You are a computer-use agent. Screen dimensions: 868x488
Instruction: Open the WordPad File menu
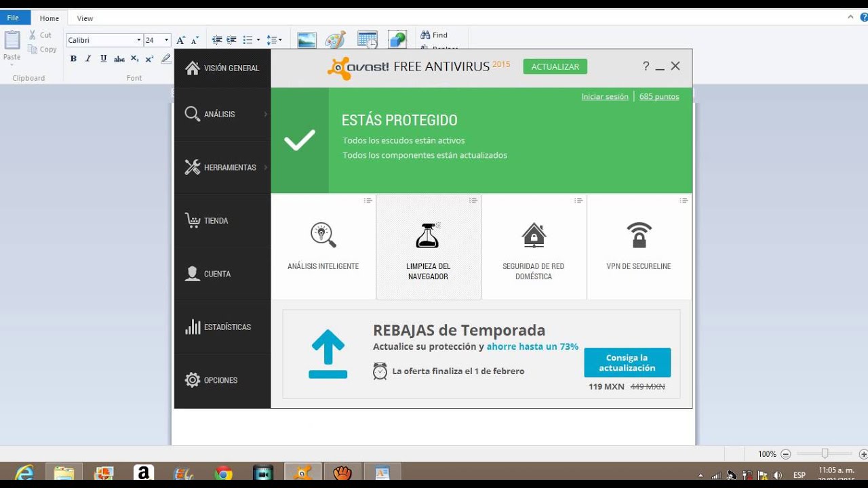[x=13, y=18]
